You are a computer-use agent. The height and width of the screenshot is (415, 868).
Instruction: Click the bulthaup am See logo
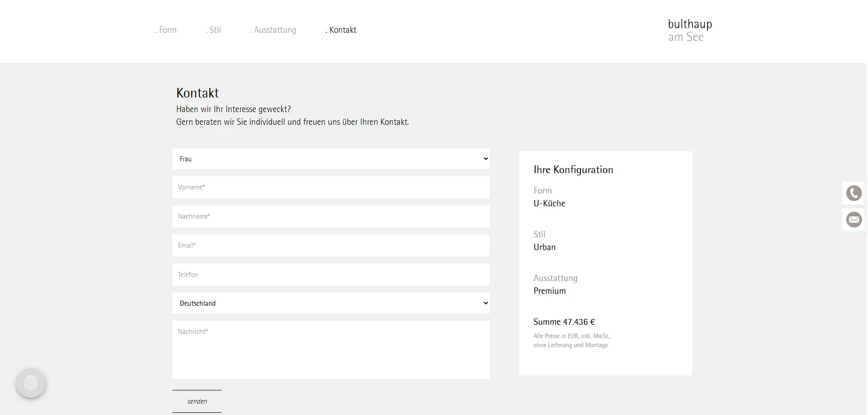pos(689,30)
